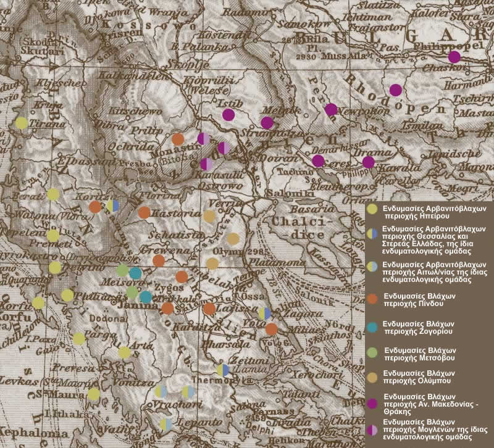The width and height of the screenshot is (494, 448).
Task: Click the orange legend swatch for Πίνδου
Action: pyautogui.click(x=372, y=299)
